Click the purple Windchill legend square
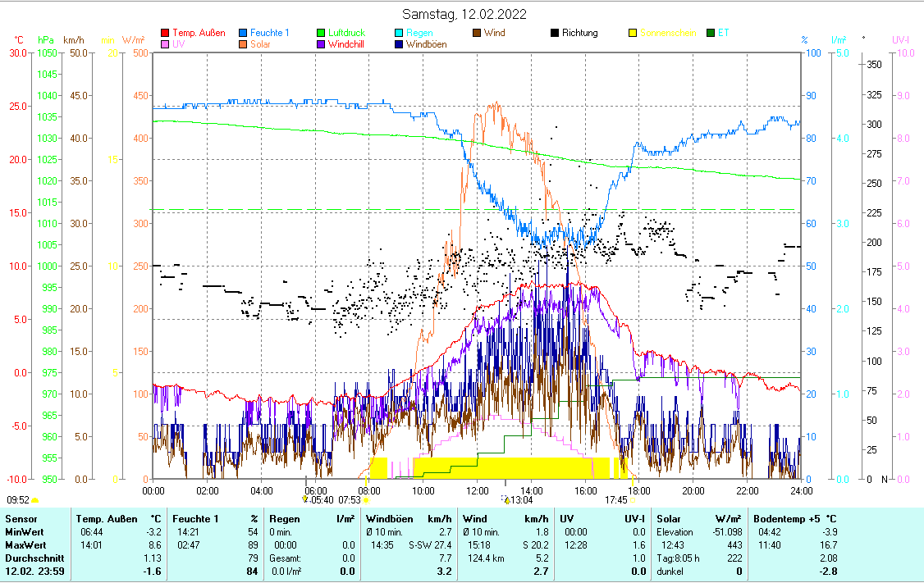Image resolution: width=924 pixels, height=583 pixels. pos(322,44)
